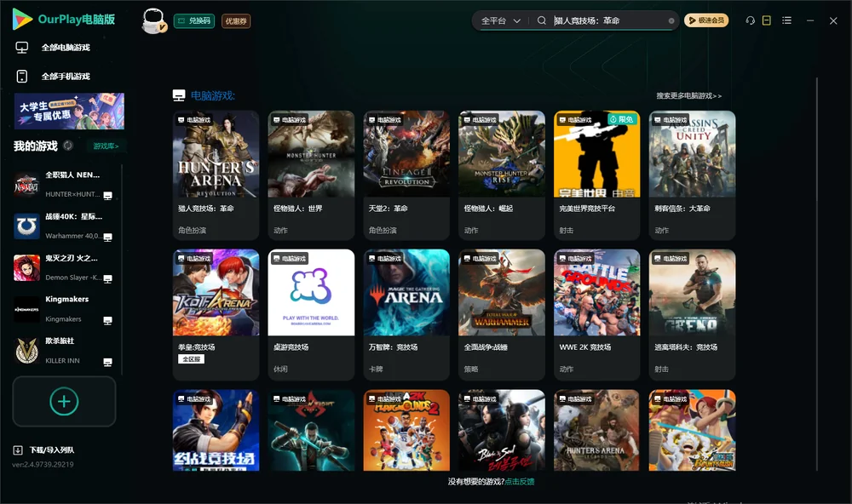This screenshot has height=504, width=852.
Task: Click 搜索更多电脑游戏>> link
Action: (x=689, y=95)
